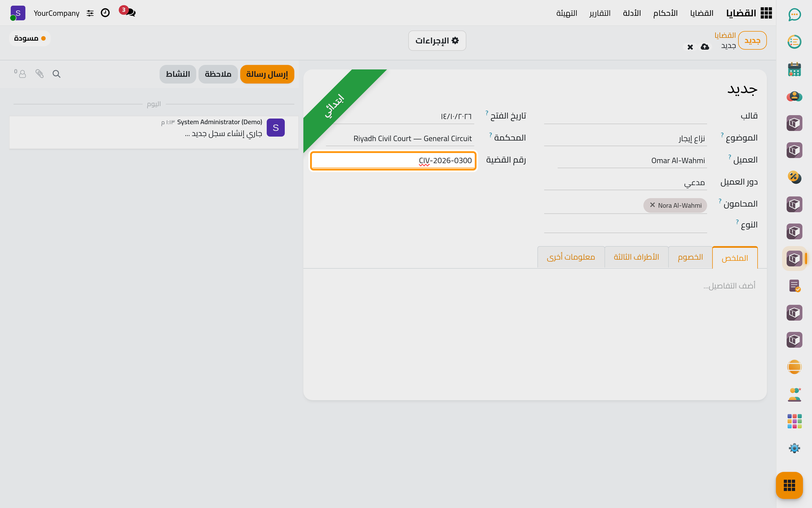The width and height of the screenshot is (812, 508).
Task: Click the user avatar S in top bar
Action: point(18,13)
